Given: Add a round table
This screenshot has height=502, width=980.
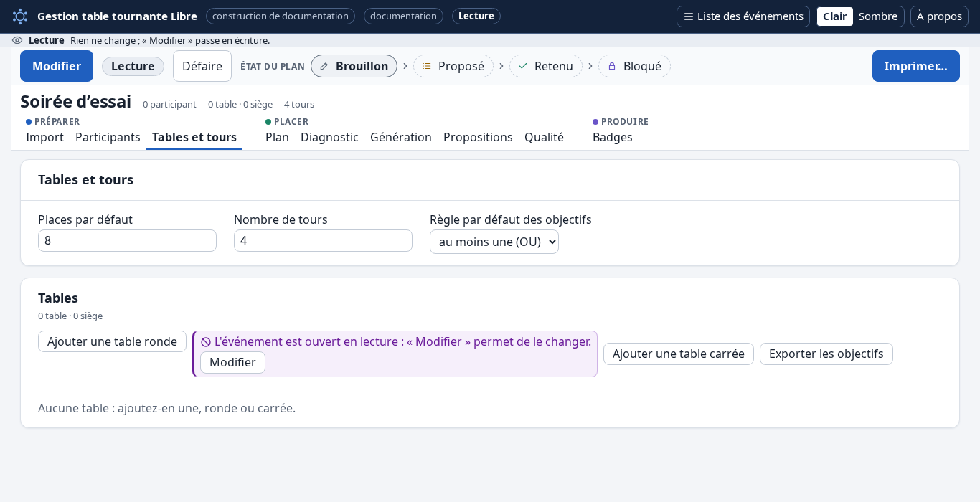Looking at the screenshot, I should (112, 341).
